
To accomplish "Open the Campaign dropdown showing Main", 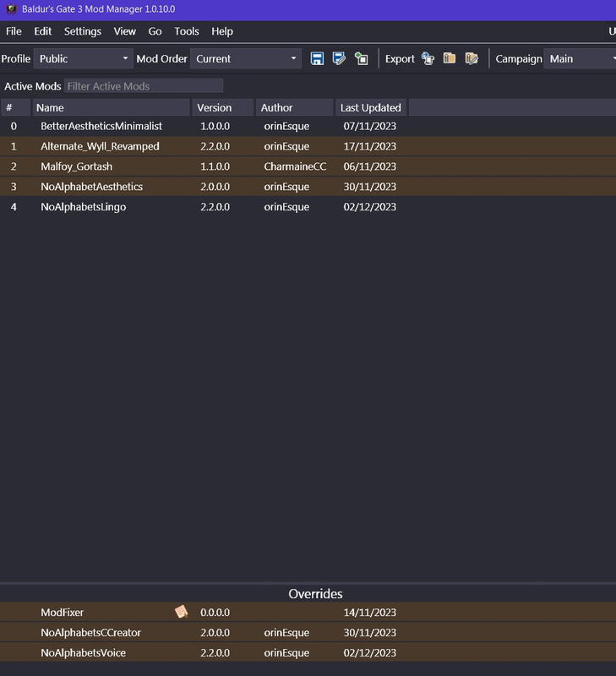I will [580, 58].
